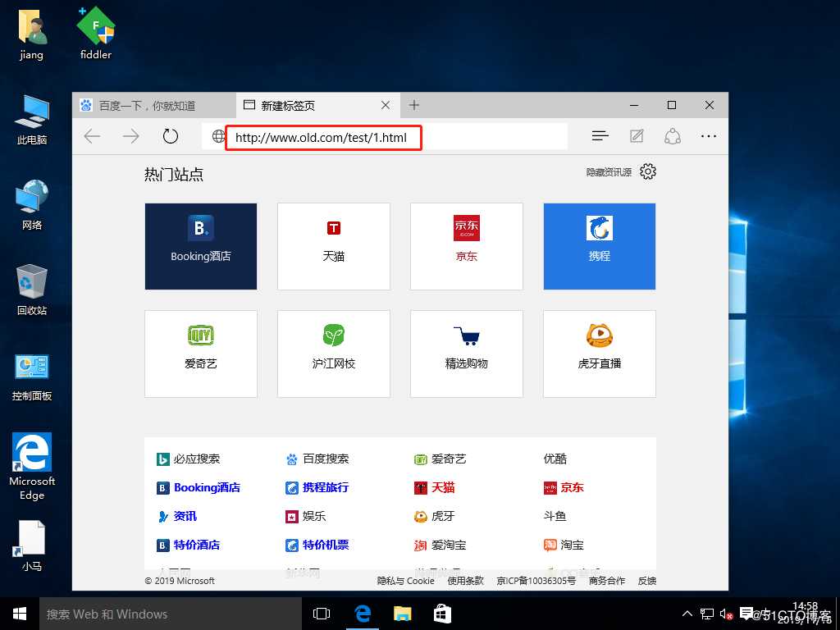
Task: Open the Store taskbar icon
Action: click(x=442, y=614)
